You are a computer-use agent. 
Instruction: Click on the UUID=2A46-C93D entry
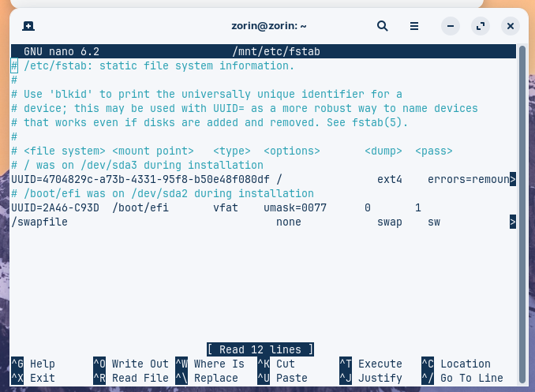point(55,208)
